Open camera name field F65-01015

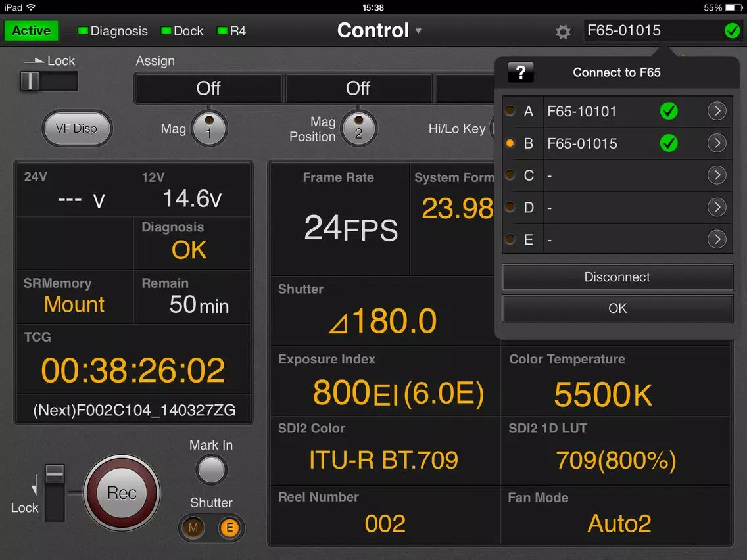(x=663, y=31)
